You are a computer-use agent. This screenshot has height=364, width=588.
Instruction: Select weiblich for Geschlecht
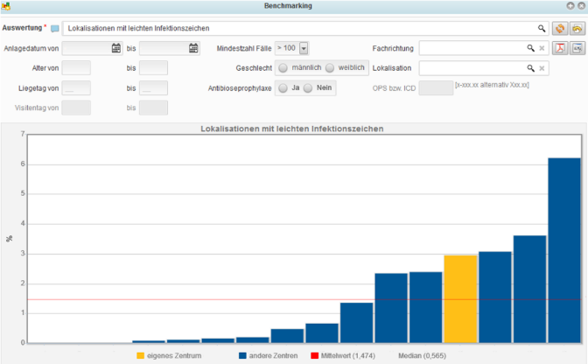point(330,68)
